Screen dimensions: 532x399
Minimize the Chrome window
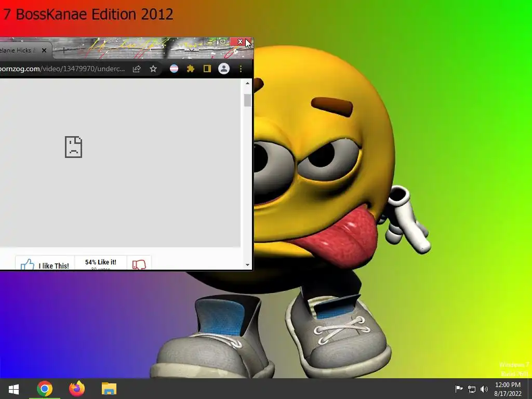(x=210, y=42)
